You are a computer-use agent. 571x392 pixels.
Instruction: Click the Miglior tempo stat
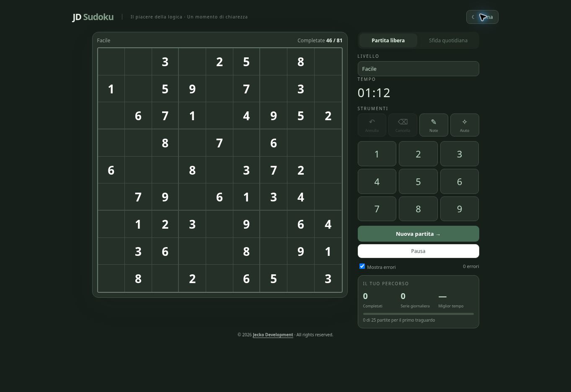[451, 300]
